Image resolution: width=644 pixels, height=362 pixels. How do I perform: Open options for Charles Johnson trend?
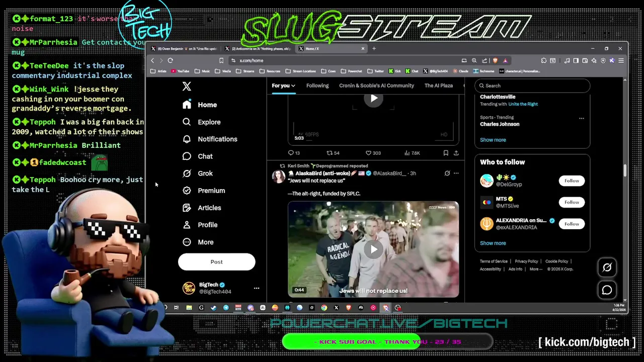pos(582,119)
